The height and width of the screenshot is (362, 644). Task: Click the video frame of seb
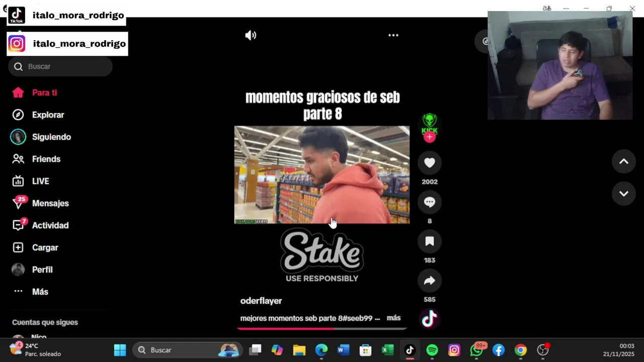[x=322, y=175]
